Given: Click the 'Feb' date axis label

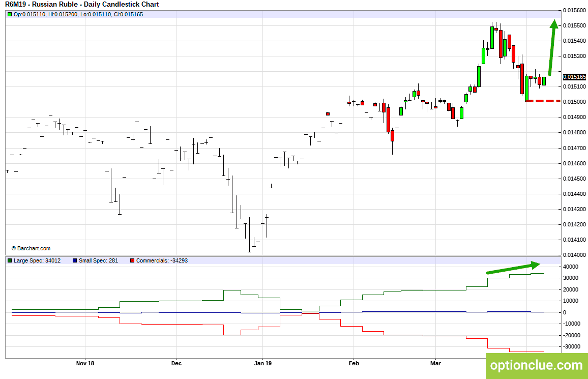Looking at the screenshot, I should (x=354, y=363).
